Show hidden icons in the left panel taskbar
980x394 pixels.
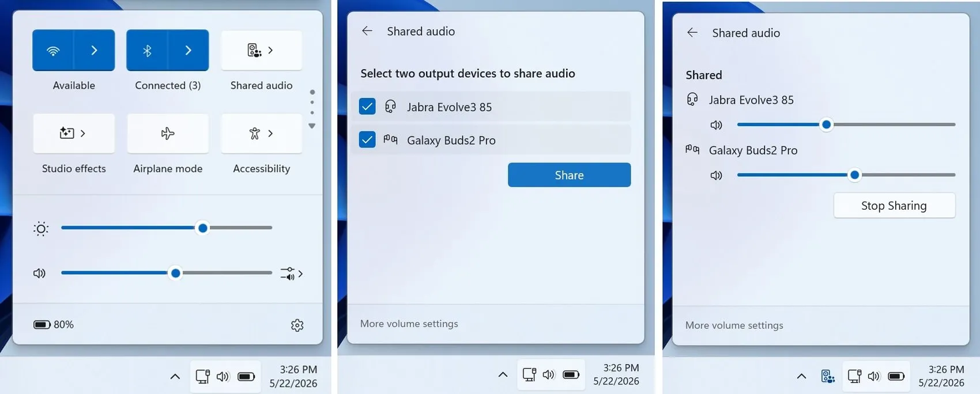[175, 376]
